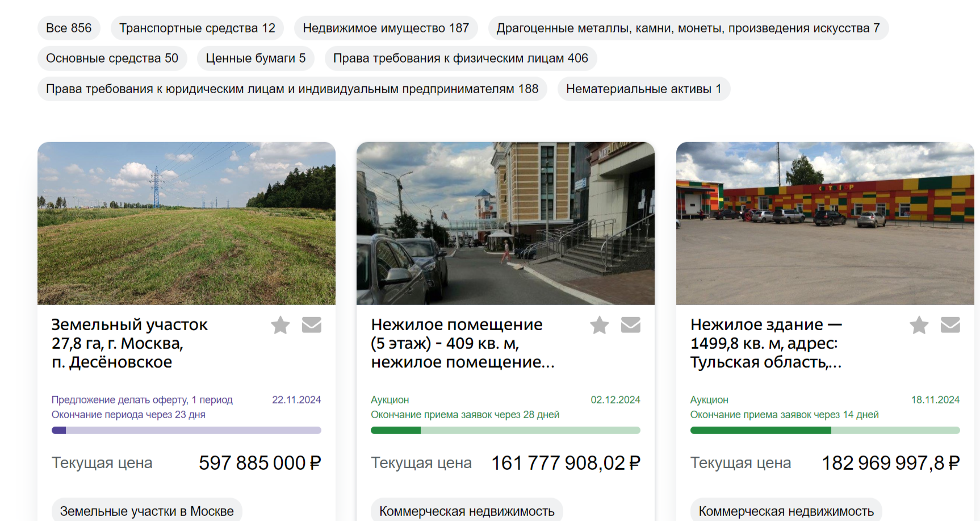Click 'Коммерческая недвижимость' tag on Tula building card
This screenshot has height=521, width=980.
786,511
